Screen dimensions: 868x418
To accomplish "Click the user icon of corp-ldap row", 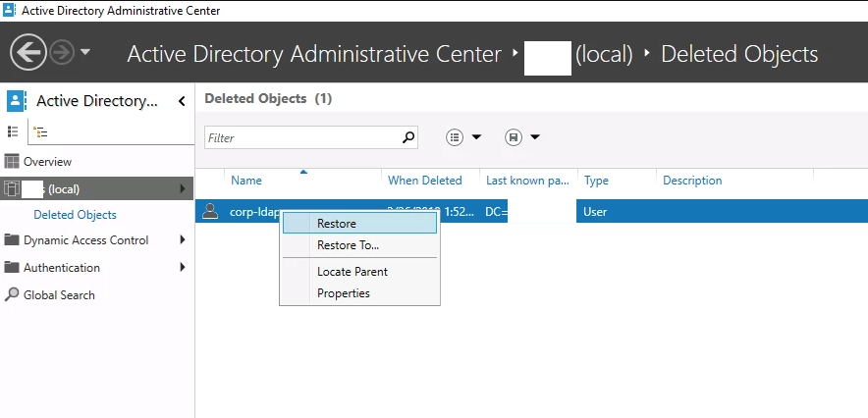I will [210, 211].
